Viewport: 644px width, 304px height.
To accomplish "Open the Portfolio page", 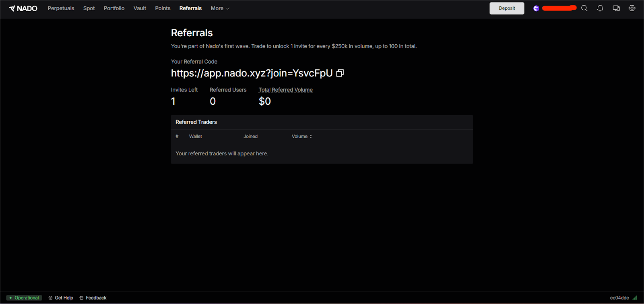I will 114,8.
